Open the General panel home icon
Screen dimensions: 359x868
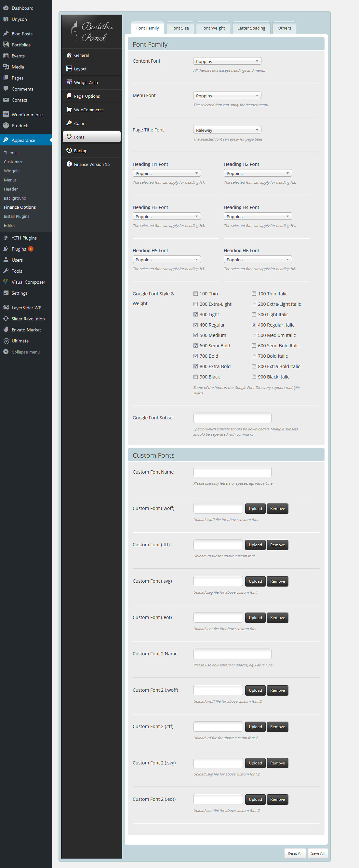click(x=69, y=55)
